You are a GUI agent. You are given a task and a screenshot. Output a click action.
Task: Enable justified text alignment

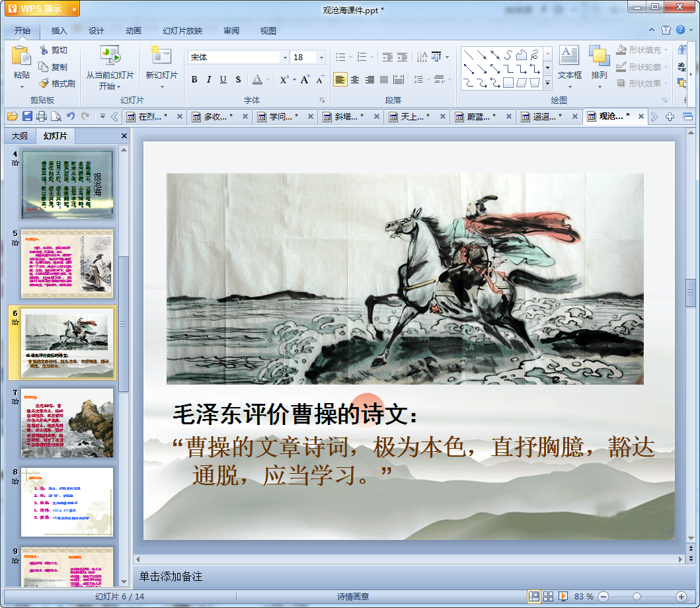click(384, 79)
